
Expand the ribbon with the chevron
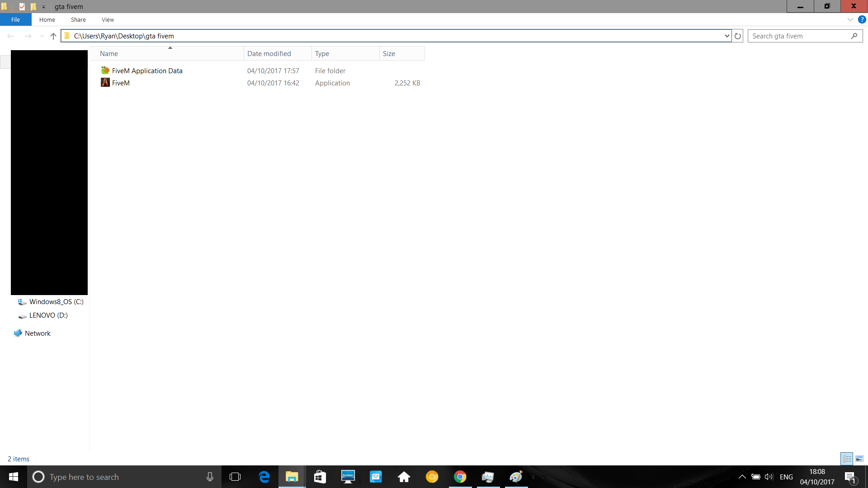(850, 19)
